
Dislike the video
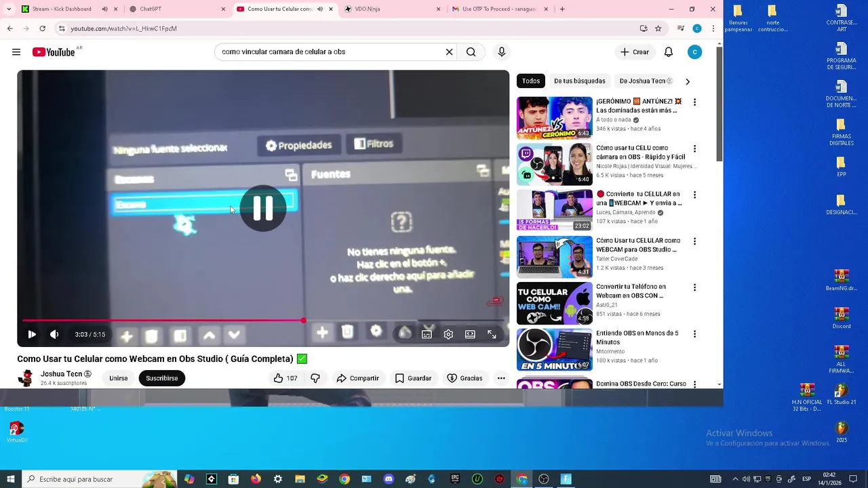point(315,378)
